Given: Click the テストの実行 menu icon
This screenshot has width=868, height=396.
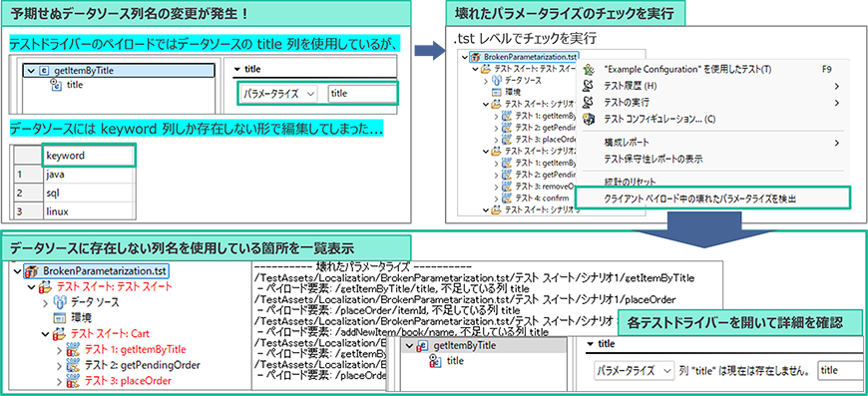Looking at the screenshot, I should [x=590, y=103].
